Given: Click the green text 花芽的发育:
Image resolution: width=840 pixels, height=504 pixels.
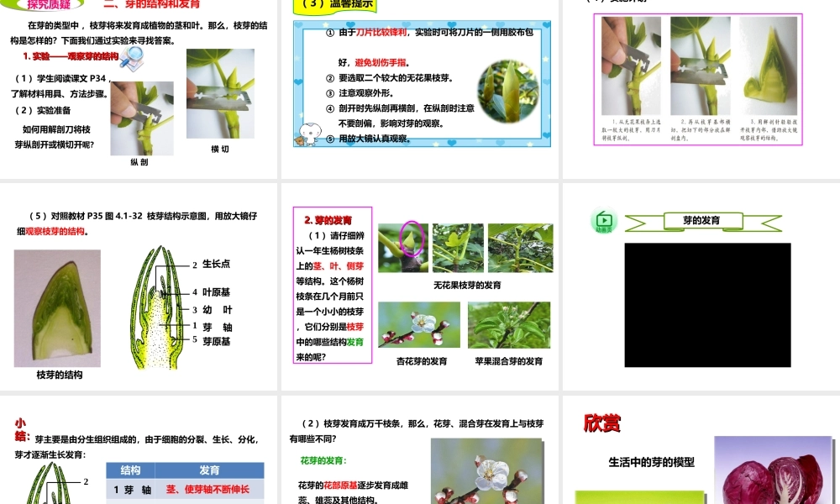Looking at the screenshot, I should 323,460.
